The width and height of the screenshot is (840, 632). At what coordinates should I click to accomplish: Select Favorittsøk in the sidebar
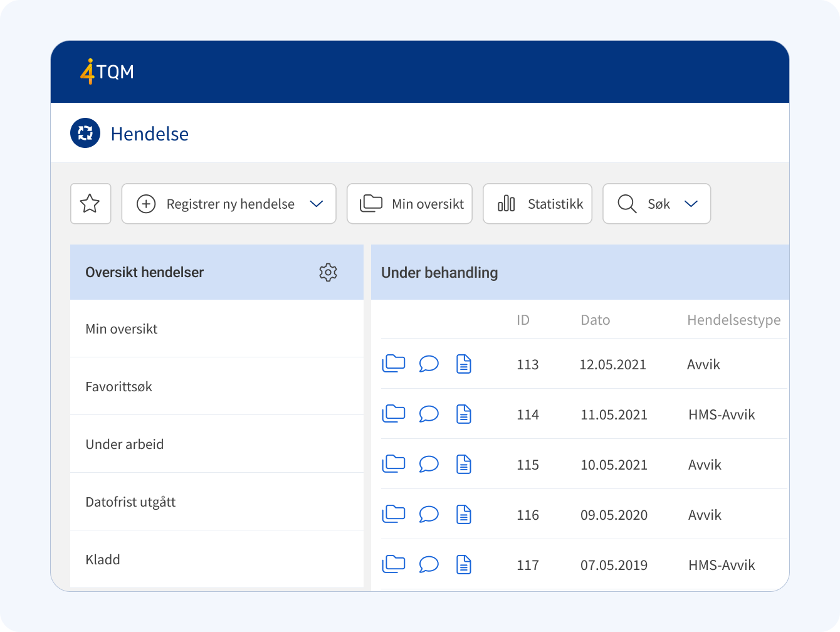coord(217,386)
